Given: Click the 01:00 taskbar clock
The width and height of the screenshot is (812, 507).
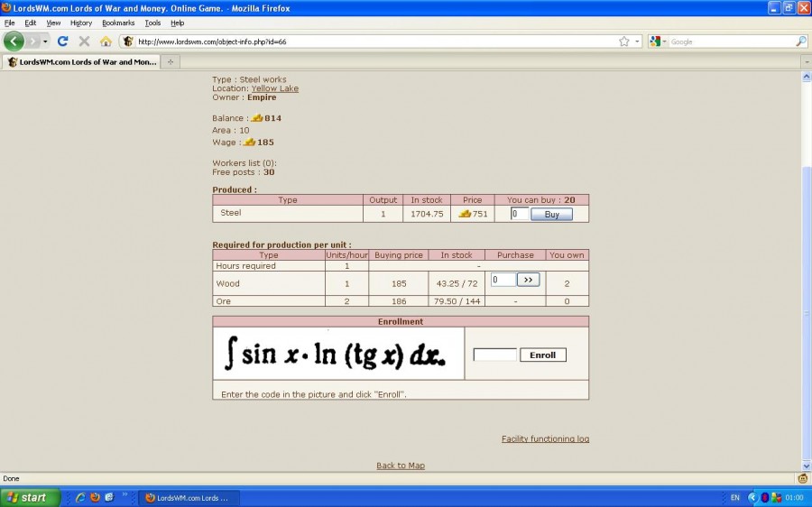Looking at the screenshot, I should coord(794,497).
